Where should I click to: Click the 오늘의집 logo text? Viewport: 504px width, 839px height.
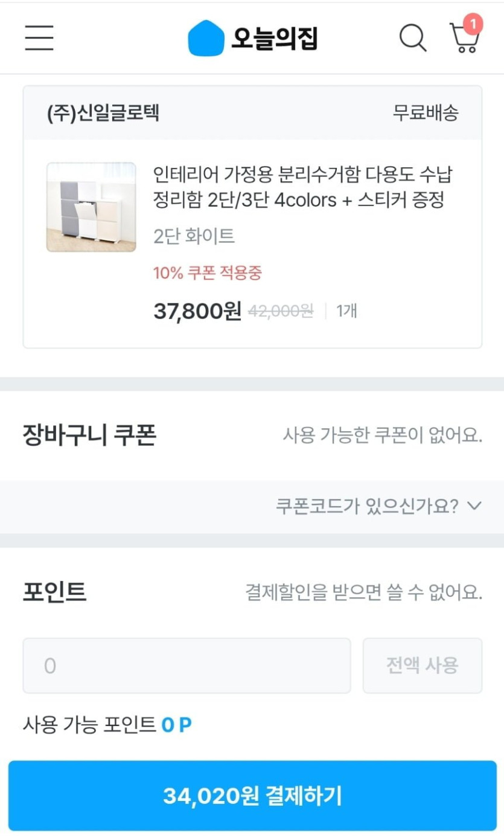275,39
